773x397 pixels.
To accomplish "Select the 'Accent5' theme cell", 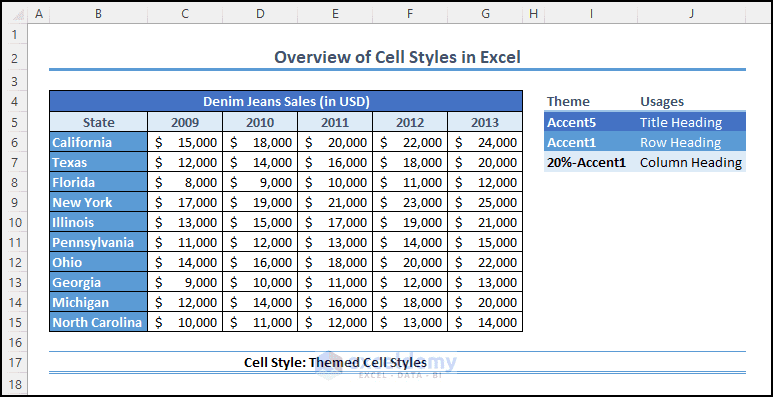I will [x=591, y=122].
